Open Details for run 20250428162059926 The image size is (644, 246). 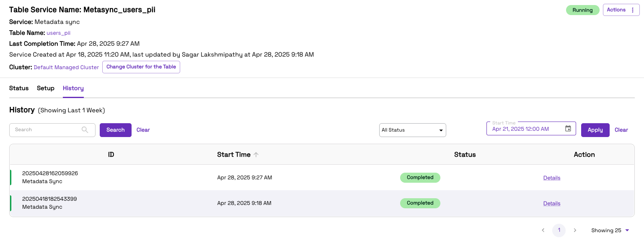(552, 178)
